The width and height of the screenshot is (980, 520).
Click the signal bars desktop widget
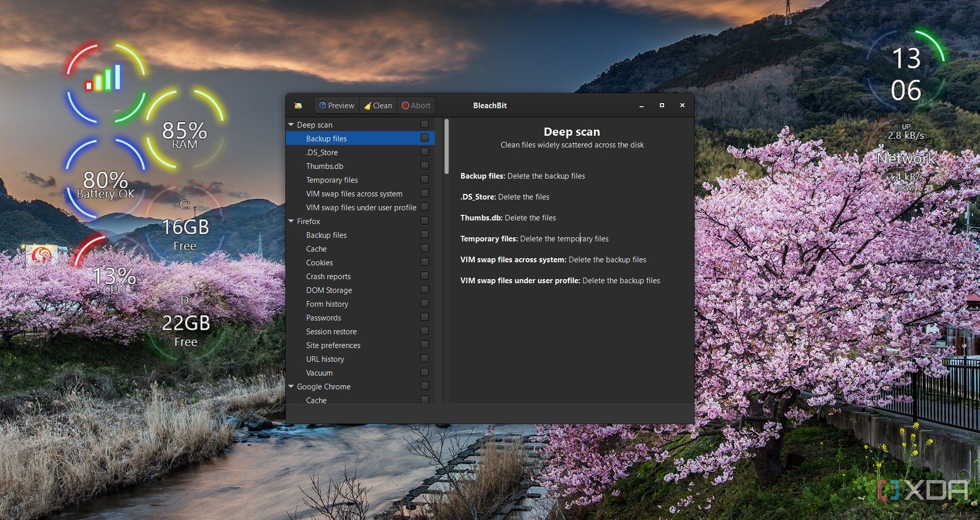pyautogui.click(x=106, y=82)
